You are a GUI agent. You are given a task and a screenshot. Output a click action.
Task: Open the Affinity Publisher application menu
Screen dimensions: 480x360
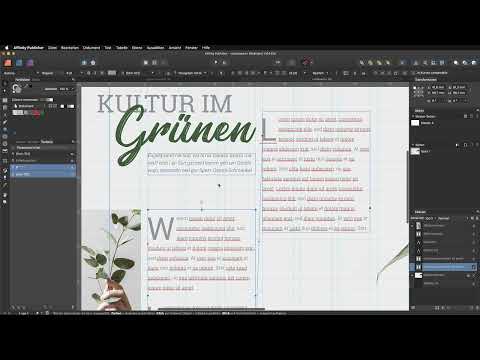point(28,48)
